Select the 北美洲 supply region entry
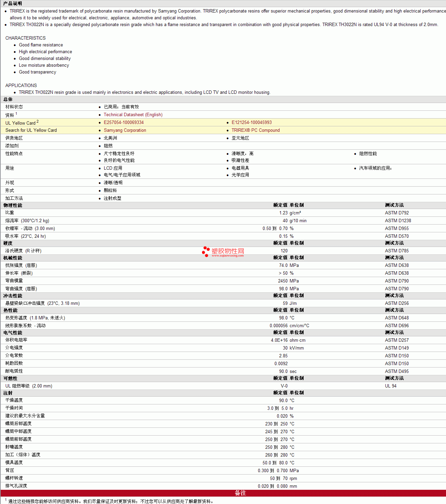446x504 pixels. coord(110,138)
